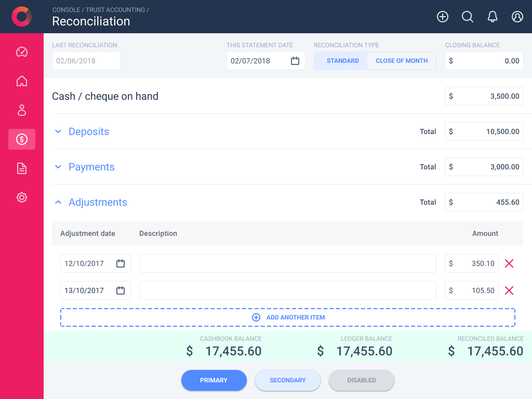This screenshot has height=399, width=532.
Task: Open the person contacts icon in sidebar
Action: [x=22, y=110]
